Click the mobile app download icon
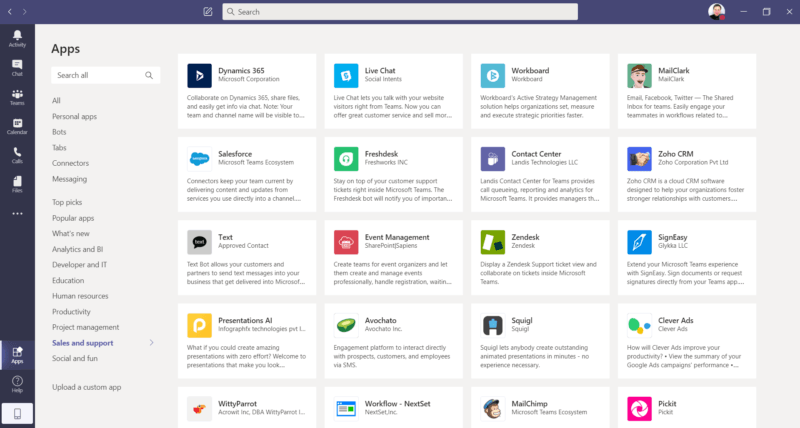This screenshot has height=428, width=800. (x=17, y=414)
